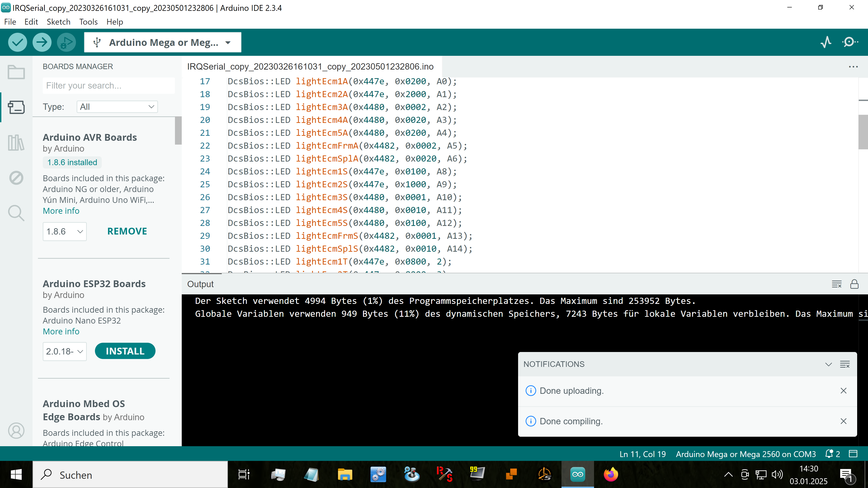Open the AVR Boards version dropdown
868x488 pixels.
click(x=65, y=231)
